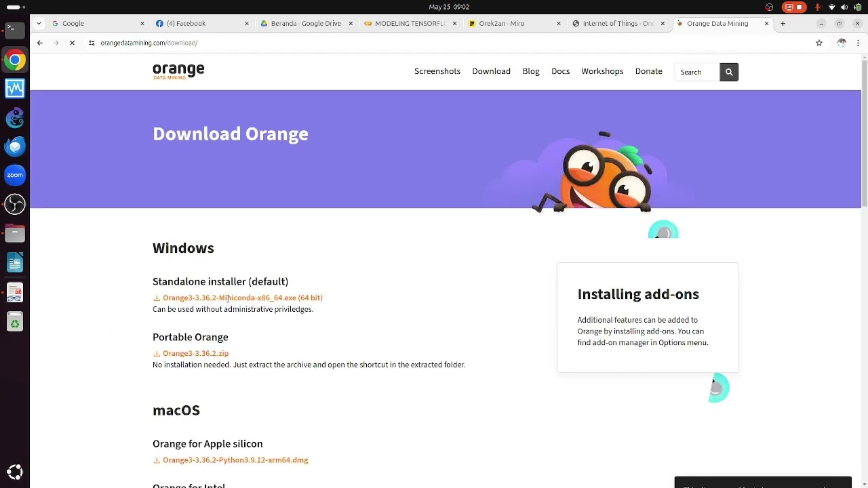868x488 pixels.
Task: Click the Orange Data Mining logo
Action: pyautogui.click(x=178, y=71)
